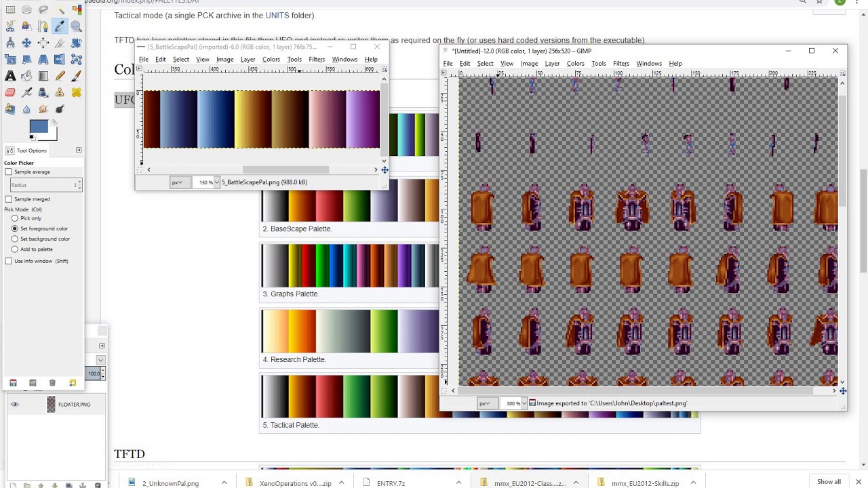Choose the Pick only radio option
Screen dimensions: 868x488
point(15,218)
